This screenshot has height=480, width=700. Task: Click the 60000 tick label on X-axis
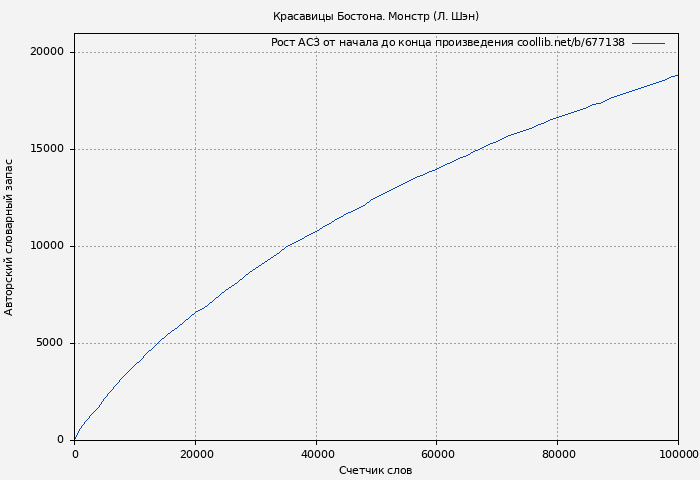click(437, 454)
